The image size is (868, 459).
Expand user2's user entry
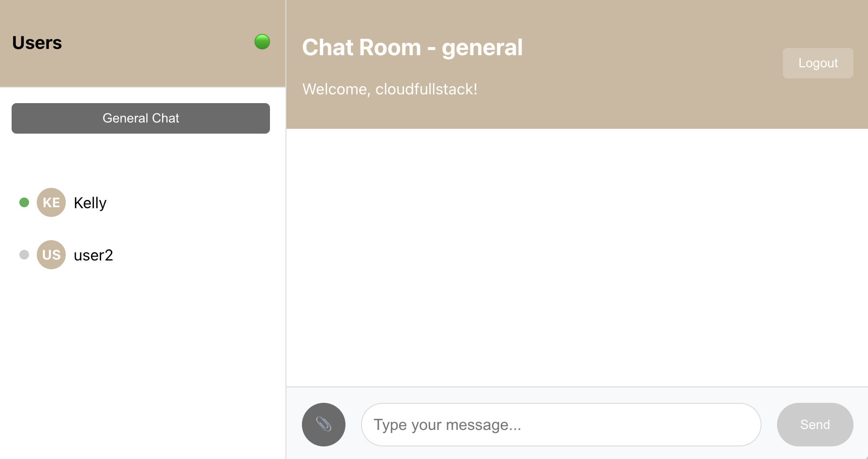coord(93,254)
